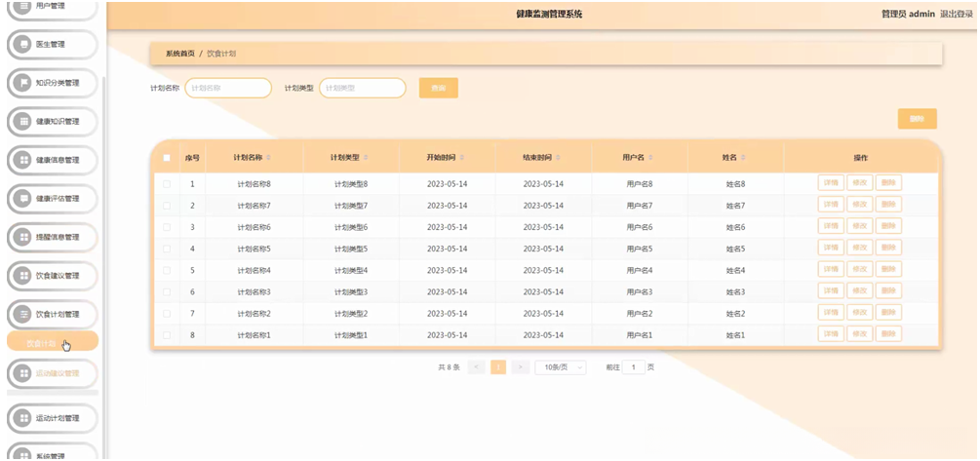Viewport: 980px width, 461px height.
Task: Toggle the select-all checkbox in table header
Action: 167,158
